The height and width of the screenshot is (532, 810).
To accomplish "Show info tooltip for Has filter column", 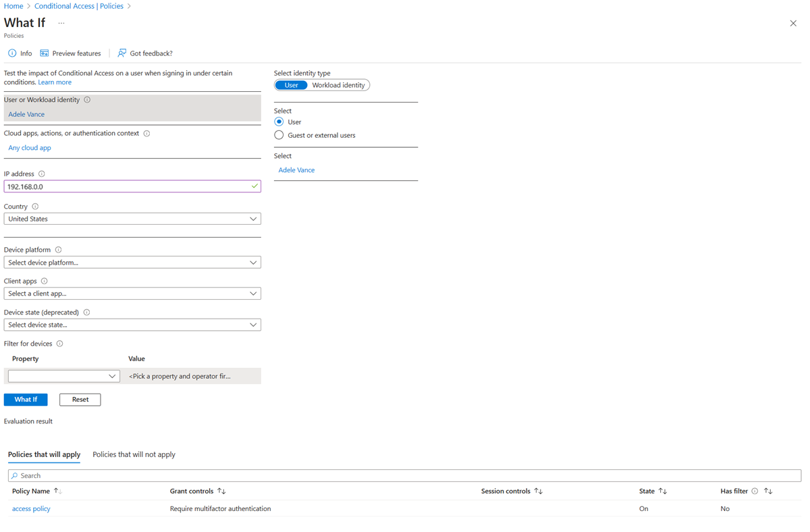I will tap(755, 491).
